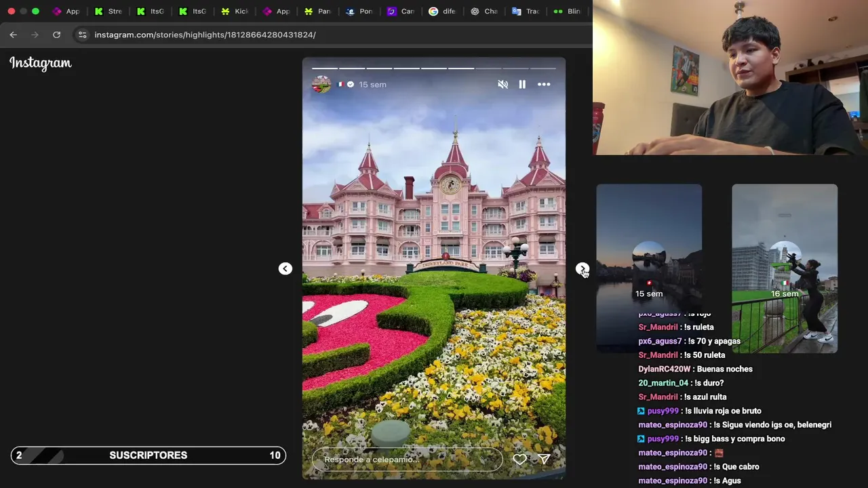Viewport: 868px width, 488px height.
Task: Advance to the next story with right arrow
Action: pyautogui.click(x=582, y=269)
